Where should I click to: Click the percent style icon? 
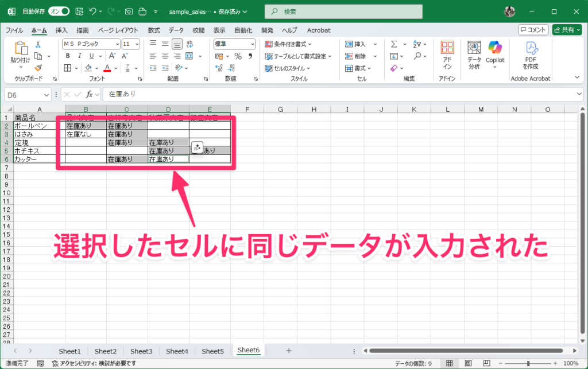coord(237,56)
